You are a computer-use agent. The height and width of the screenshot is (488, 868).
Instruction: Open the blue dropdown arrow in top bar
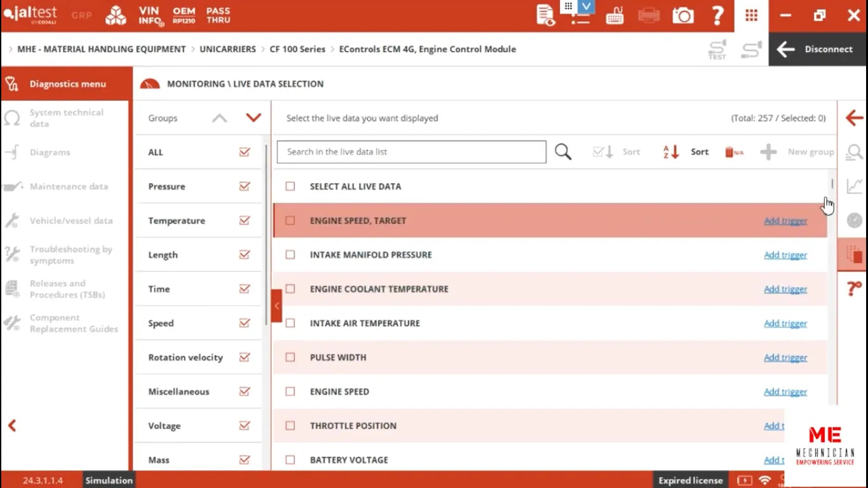[x=587, y=6]
